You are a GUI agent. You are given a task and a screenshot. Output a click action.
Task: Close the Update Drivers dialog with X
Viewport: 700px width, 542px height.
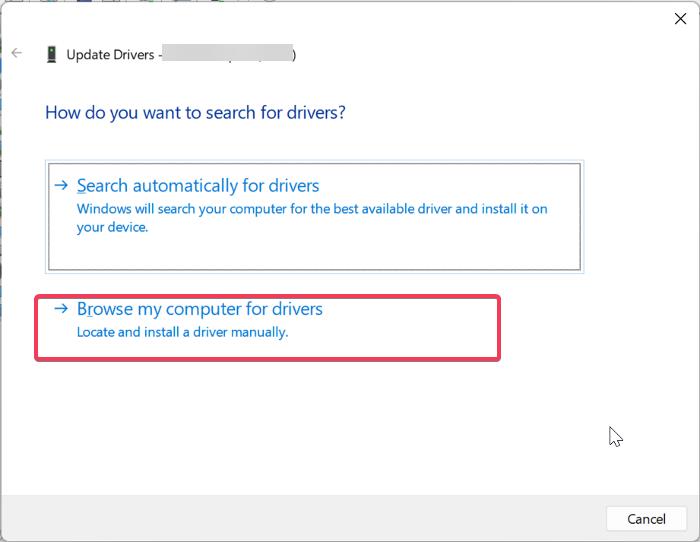point(681,17)
